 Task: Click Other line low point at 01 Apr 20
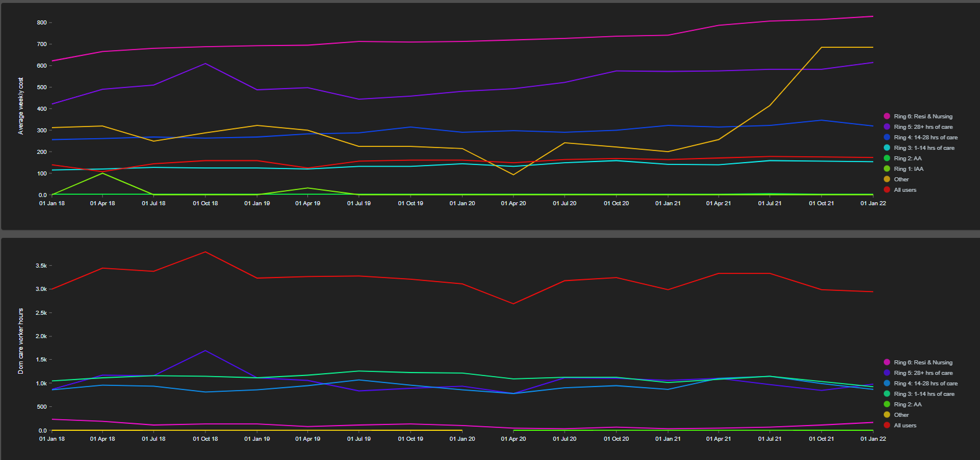tap(513, 174)
